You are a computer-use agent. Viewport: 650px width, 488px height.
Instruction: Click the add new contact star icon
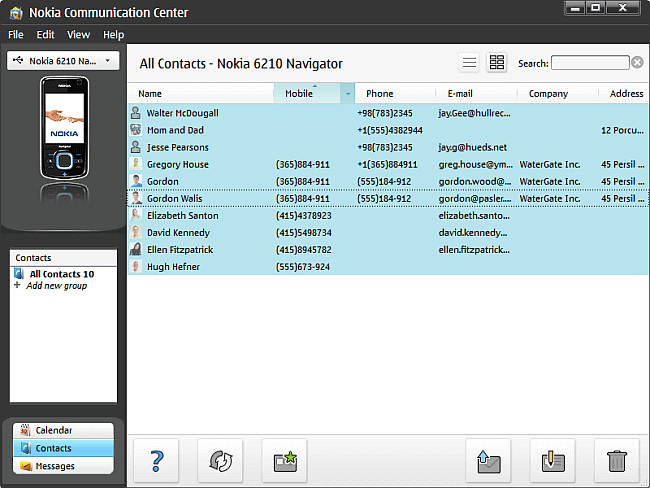(285, 461)
